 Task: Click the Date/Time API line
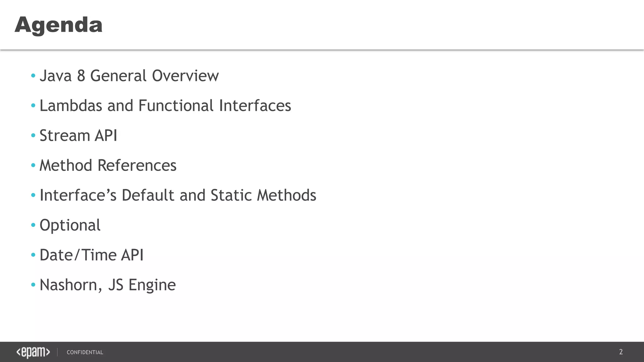coord(92,255)
